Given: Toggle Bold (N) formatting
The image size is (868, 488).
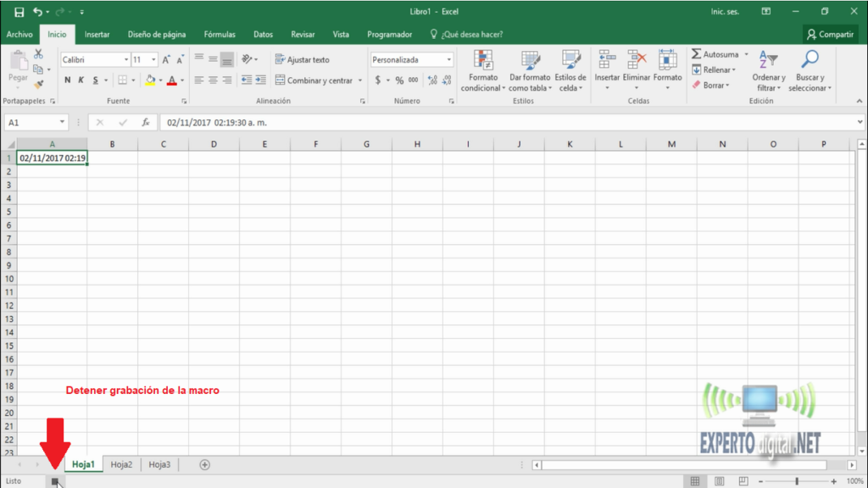Looking at the screenshot, I should [68, 80].
